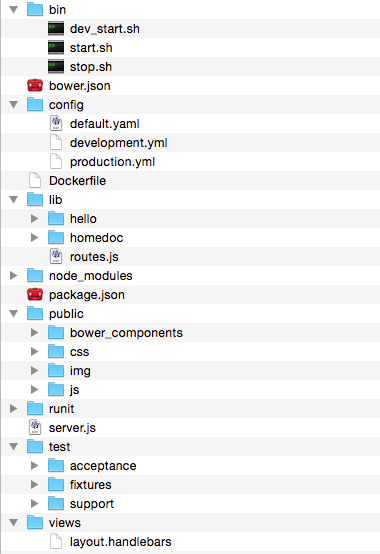Select the layout.handlebars file
Viewport: 380px width, 554px height.
(191, 542)
